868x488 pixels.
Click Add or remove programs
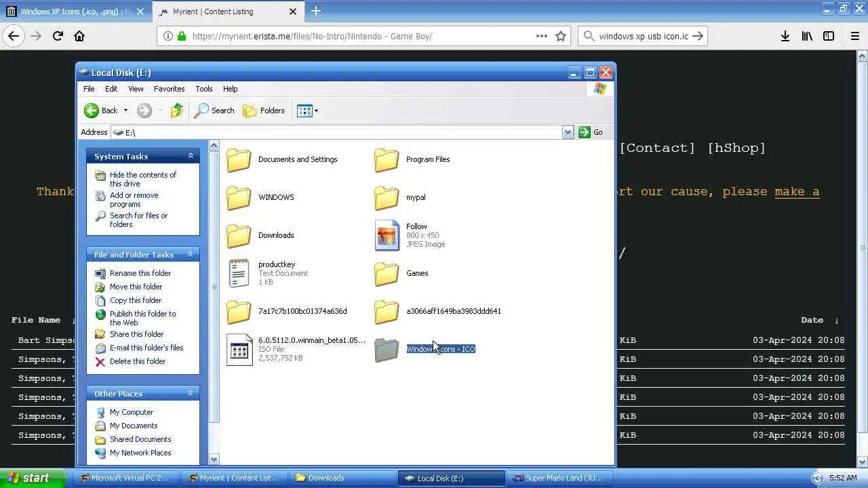pos(134,199)
